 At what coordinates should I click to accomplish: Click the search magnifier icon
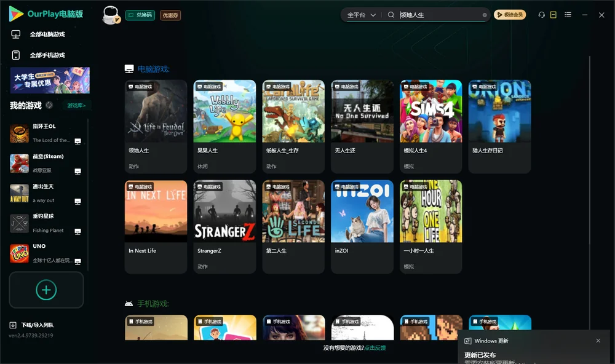391,15
